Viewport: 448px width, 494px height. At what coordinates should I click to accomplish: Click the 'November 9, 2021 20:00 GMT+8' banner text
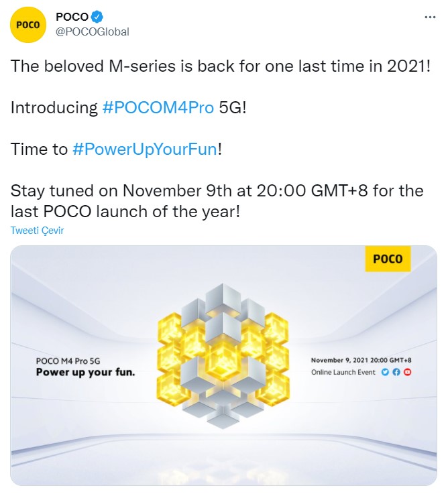pyautogui.click(x=361, y=360)
